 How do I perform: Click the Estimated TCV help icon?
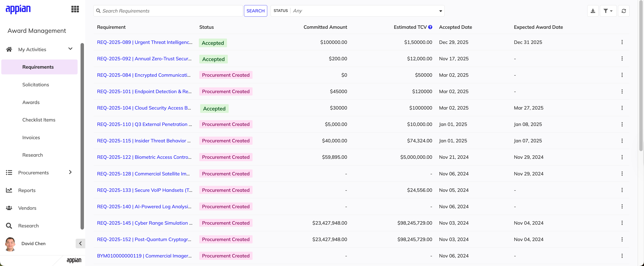click(x=430, y=27)
